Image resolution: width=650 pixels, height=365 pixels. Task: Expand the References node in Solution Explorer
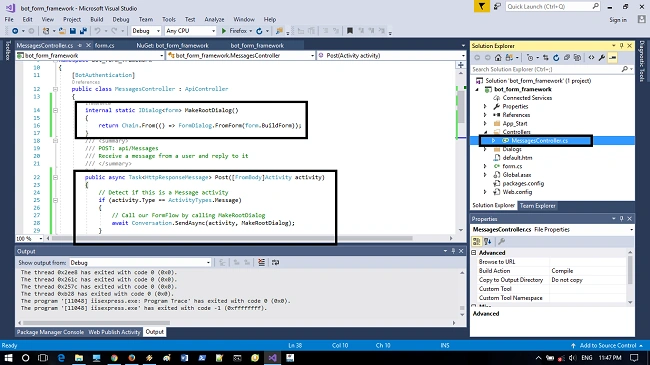485,115
